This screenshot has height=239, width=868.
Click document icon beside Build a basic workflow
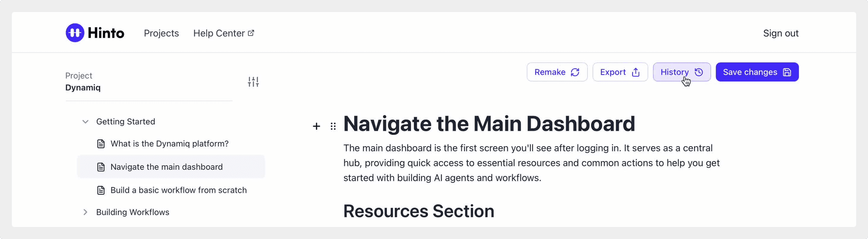point(101,190)
